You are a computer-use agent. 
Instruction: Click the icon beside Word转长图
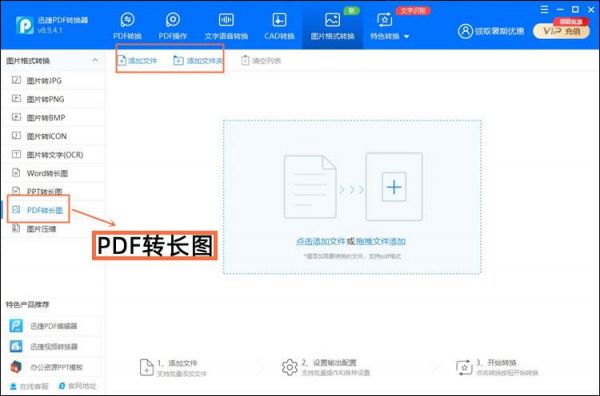[x=16, y=173]
